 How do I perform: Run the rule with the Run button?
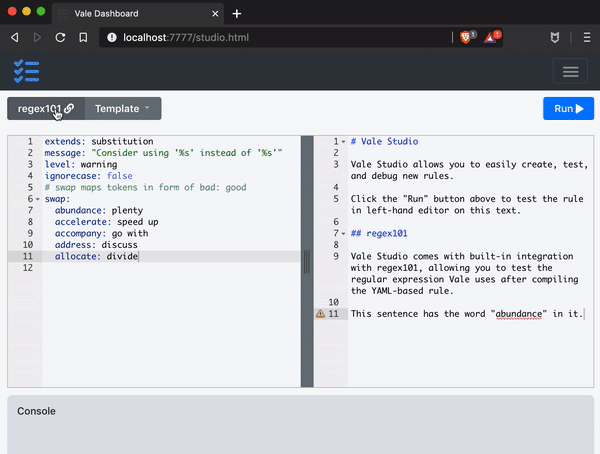click(x=568, y=109)
